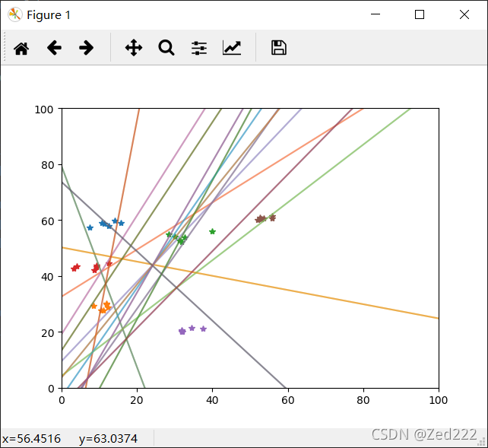The width and height of the screenshot is (488, 448).
Task: Close the Figure 1 window
Action: click(464, 14)
